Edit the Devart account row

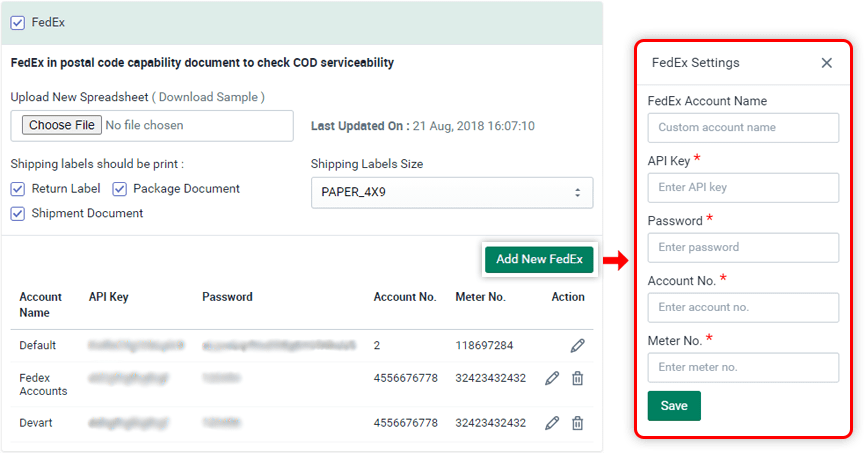[x=552, y=423]
